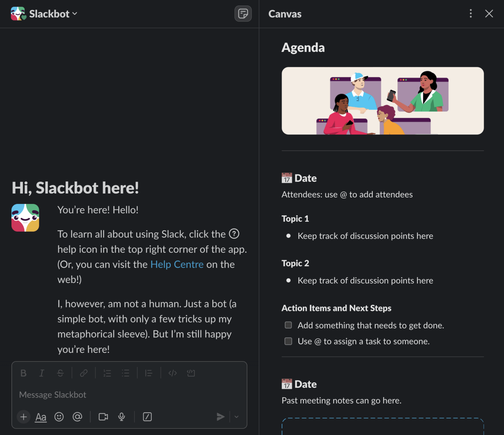Click Slackbot's large avatar beside the message

[x=25, y=218]
